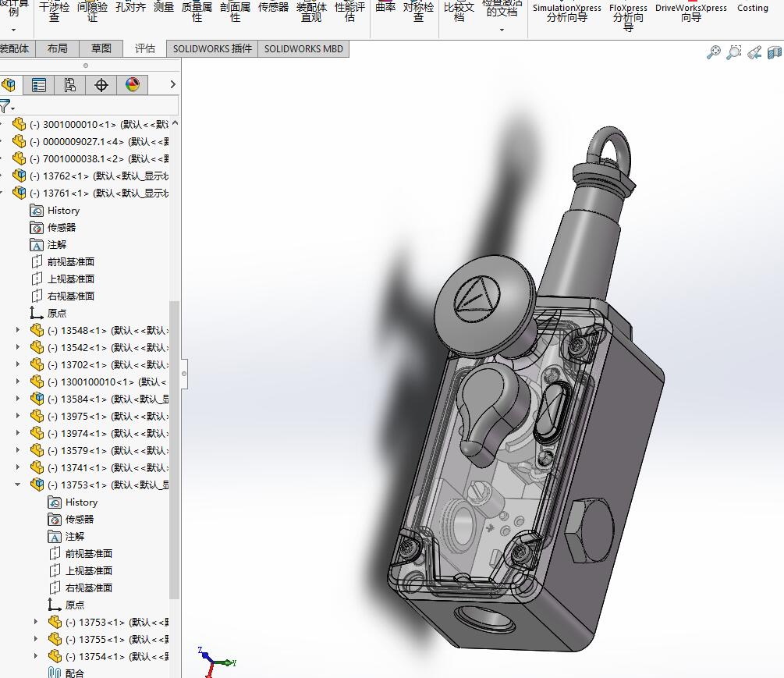The width and height of the screenshot is (784, 678).
Task: Open the DimXpertManager crosshair tab
Action: pyautogui.click(x=101, y=84)
